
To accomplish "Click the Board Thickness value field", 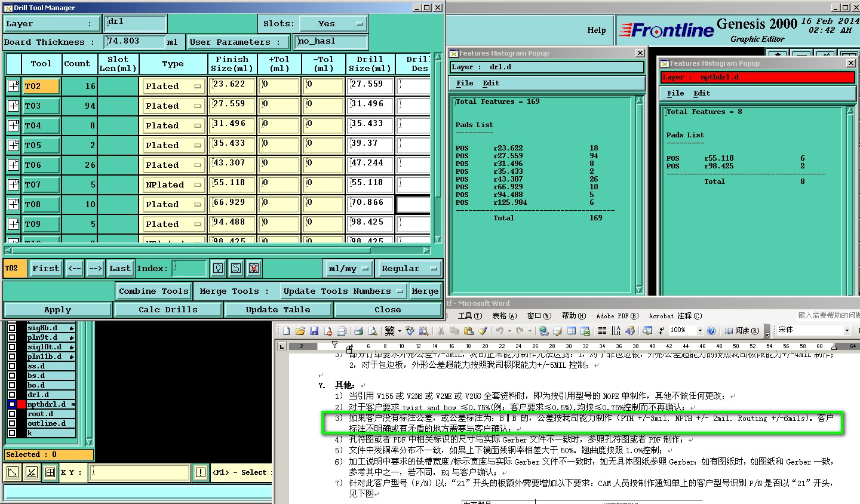I will pos(134,42).
